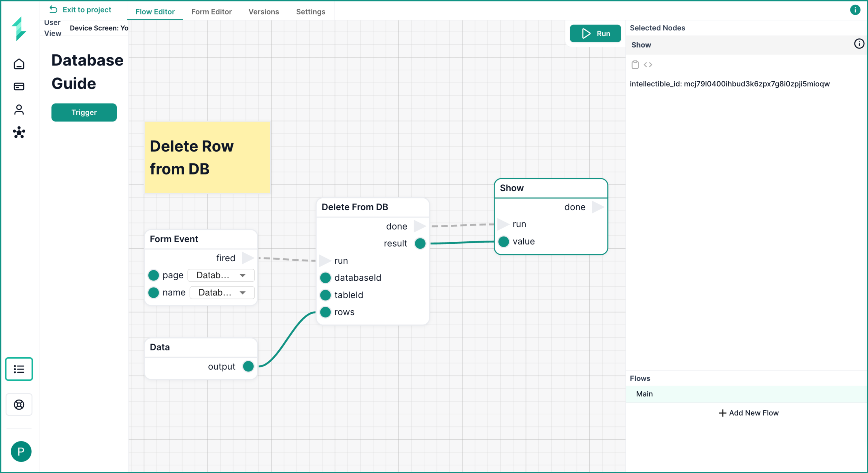Open the user profile sidebar icon
Viewport: 868px width, 473px height.
[19, 110]
